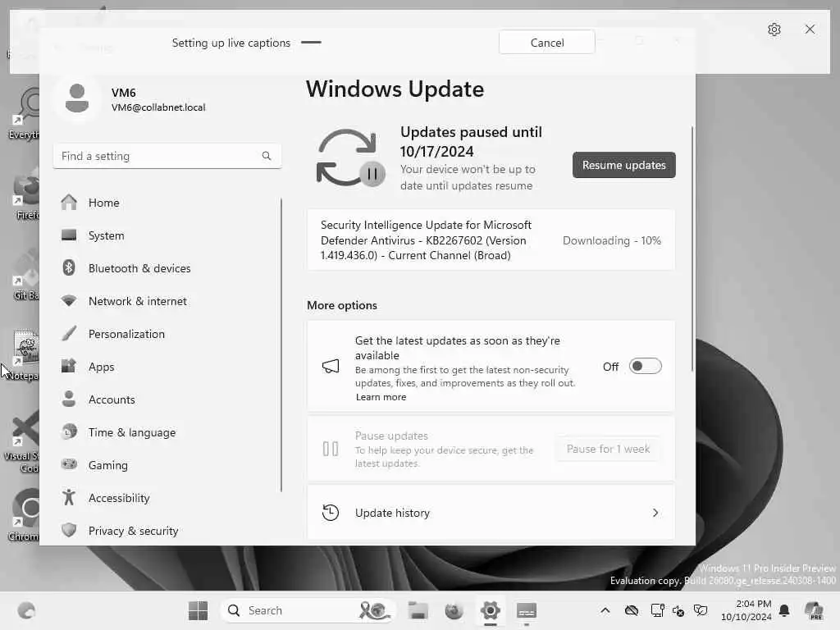Click the Security Intelligence Update entry

pyautogui.click(x=491, y=240)
